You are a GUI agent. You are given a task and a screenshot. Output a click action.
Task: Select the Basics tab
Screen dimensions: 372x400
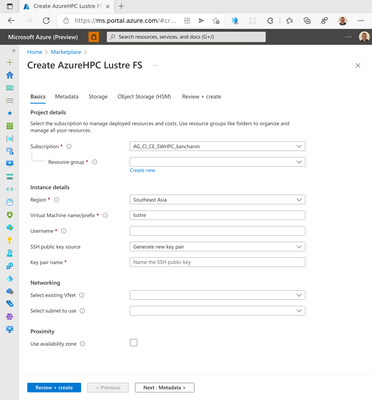click(38, 97)
